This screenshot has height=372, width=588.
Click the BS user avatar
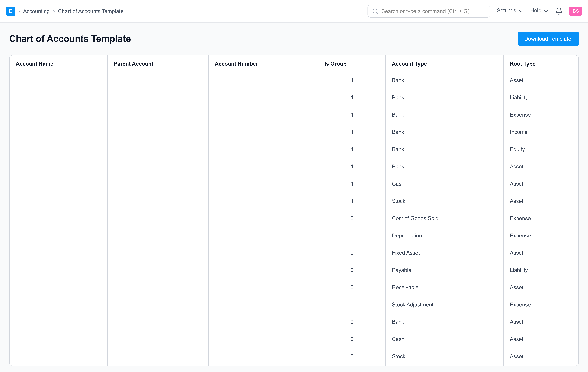(x=575, y=11)
